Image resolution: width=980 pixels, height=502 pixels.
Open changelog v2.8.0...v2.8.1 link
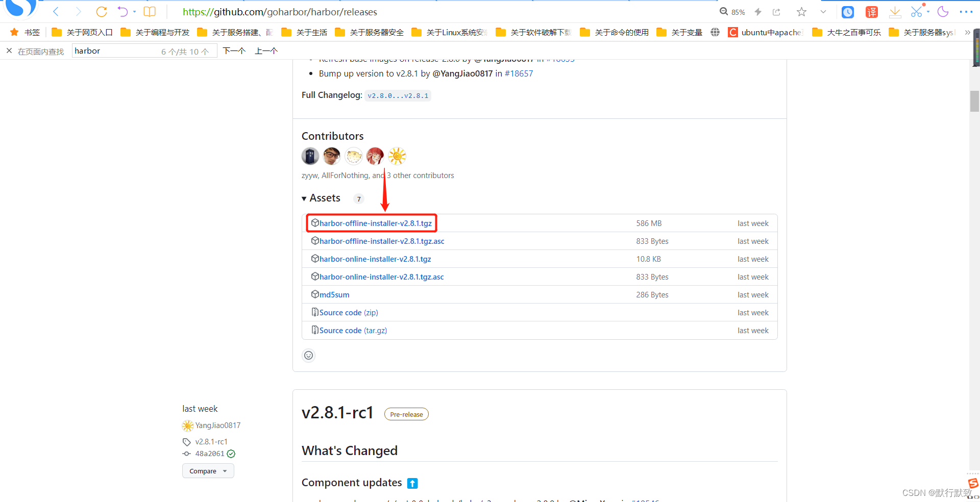[x=398, y=95]
